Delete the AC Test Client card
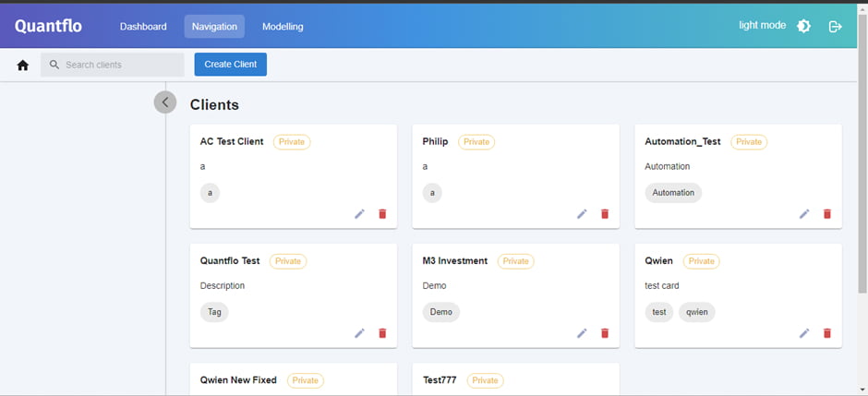Image resolution: width=868 pixels, height=396 pixels. 382,213
